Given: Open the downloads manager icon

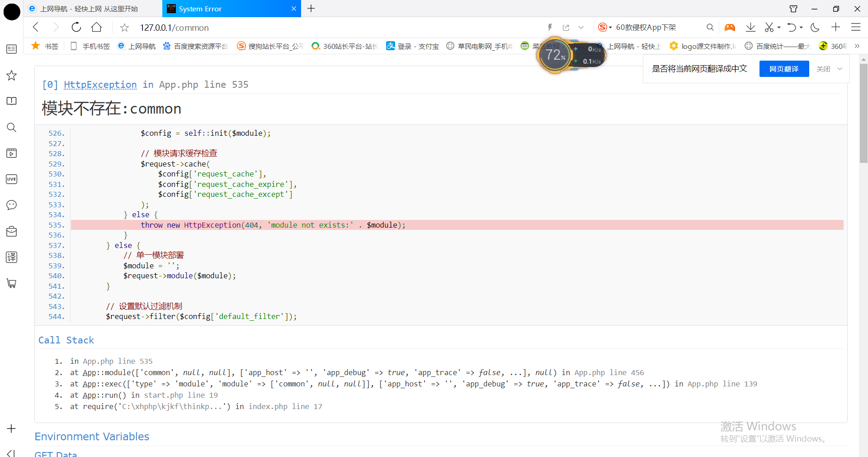Looking at the screenshot, I should coord(750,27).
